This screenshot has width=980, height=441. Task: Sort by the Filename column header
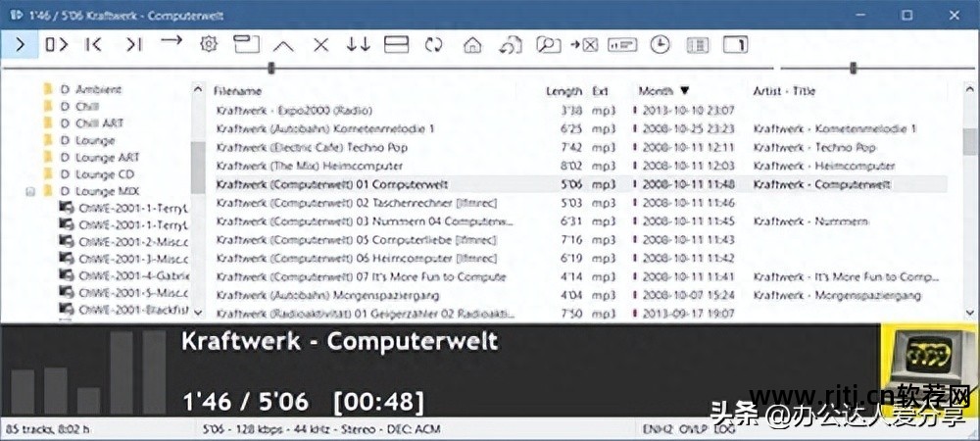(237, 91)
